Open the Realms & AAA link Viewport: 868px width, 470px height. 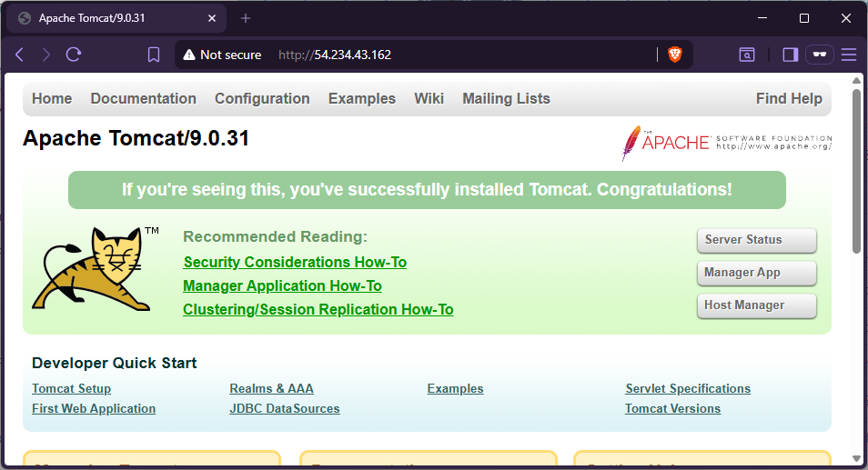point(272,389)
